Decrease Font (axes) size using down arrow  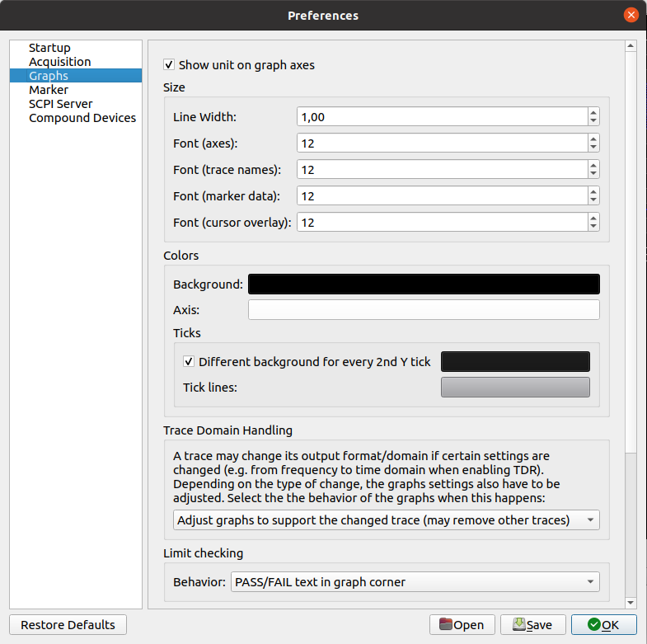593,148
